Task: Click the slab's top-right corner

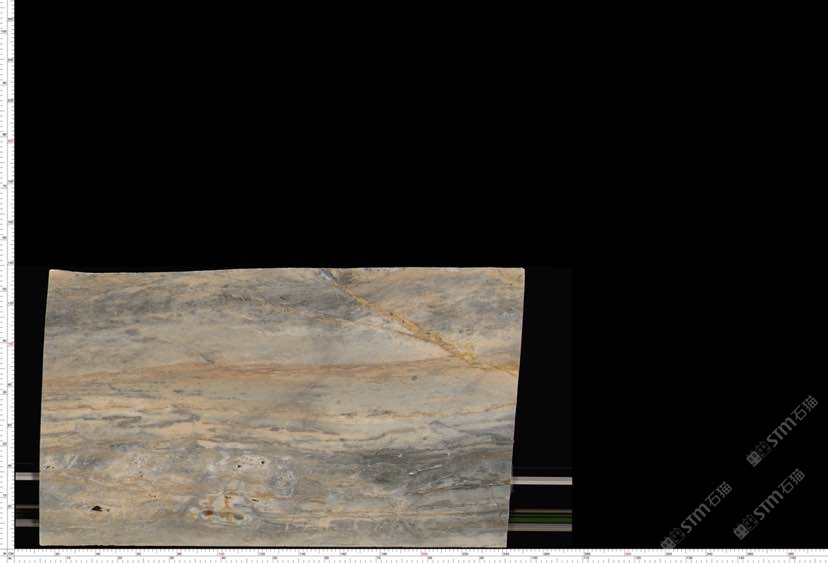Action: (x=521, y=270)
